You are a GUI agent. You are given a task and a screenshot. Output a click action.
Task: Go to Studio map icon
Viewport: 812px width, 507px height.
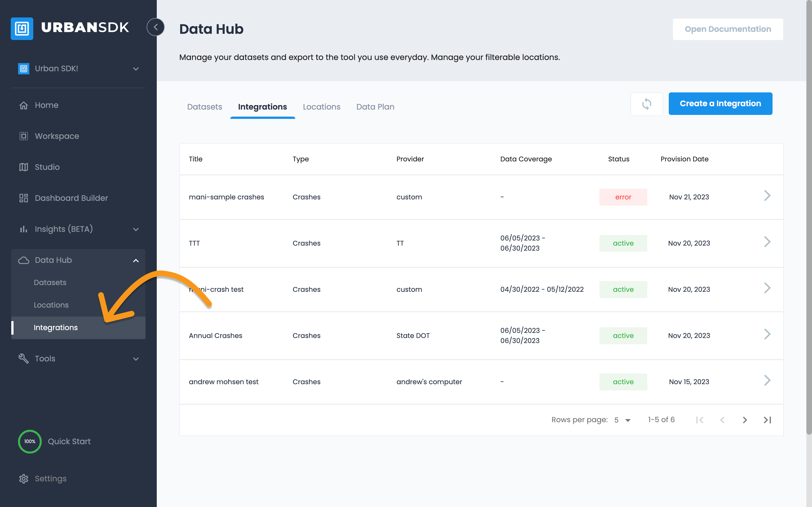point(23,167)
